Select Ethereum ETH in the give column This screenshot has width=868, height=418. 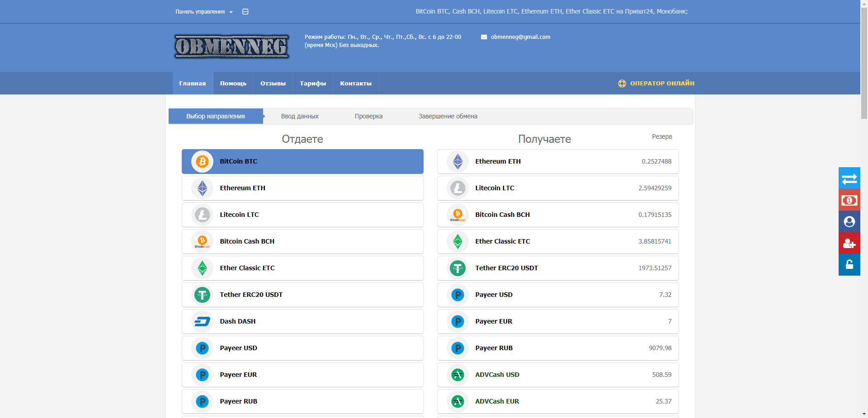pos(302,188)
